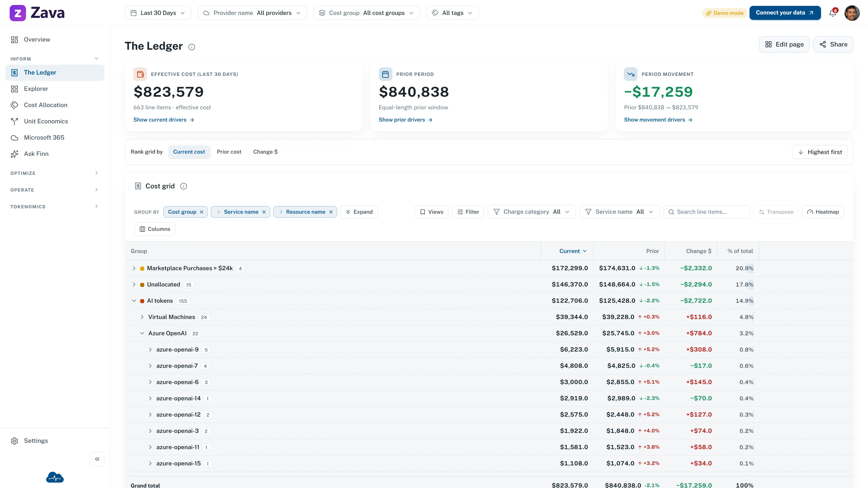
Task: Open Cost Allocation page
Action: click(x=55, y=105)
